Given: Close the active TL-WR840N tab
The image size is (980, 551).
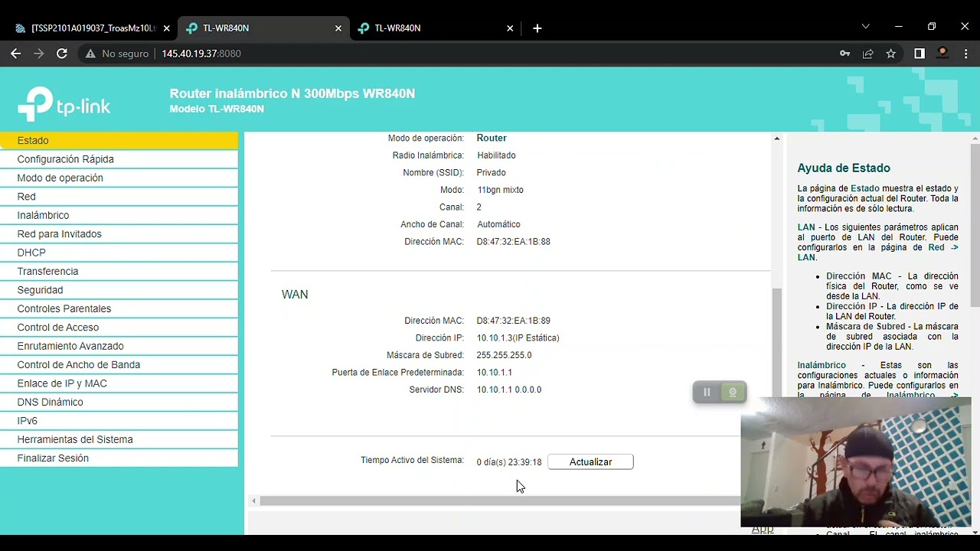Looking at the screenshot, I should pos(338,28).
